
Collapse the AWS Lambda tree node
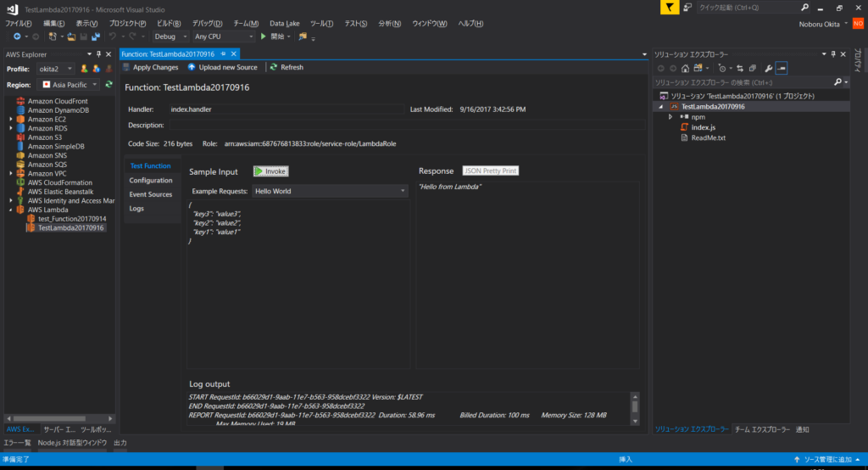tap(10, 210)
